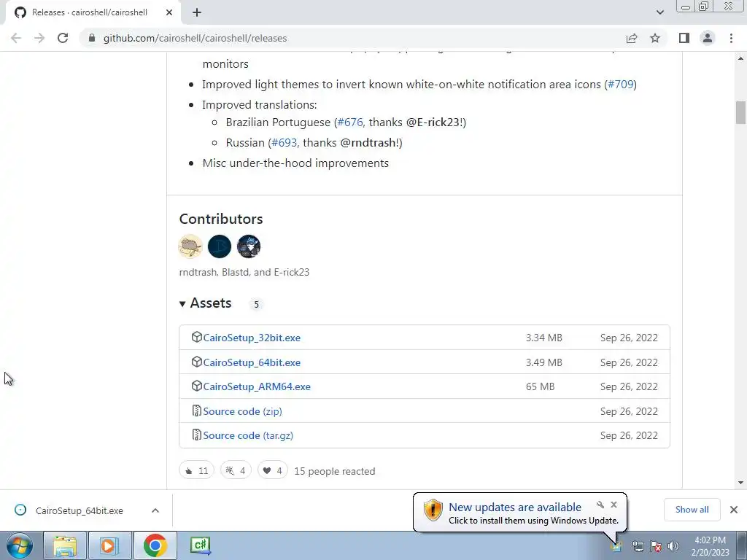
Task: Click the Windows Update tray icon
Action: [616, 546]
